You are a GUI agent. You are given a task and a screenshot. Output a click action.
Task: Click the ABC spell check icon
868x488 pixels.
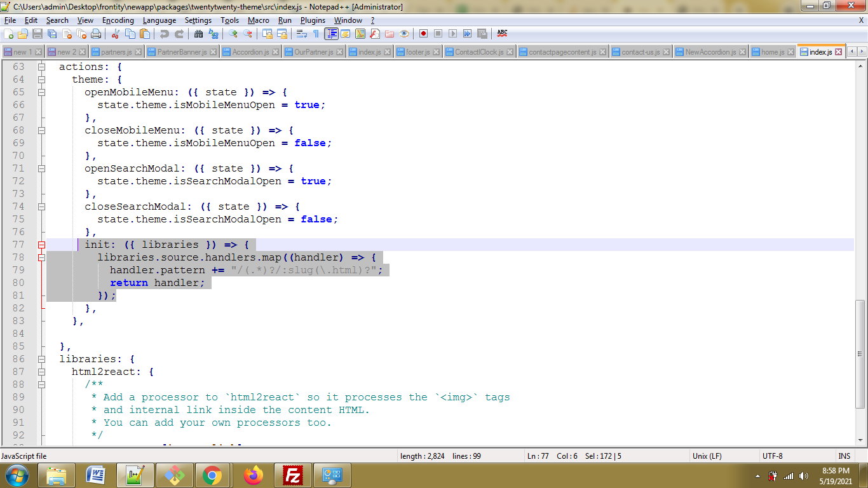502,34
